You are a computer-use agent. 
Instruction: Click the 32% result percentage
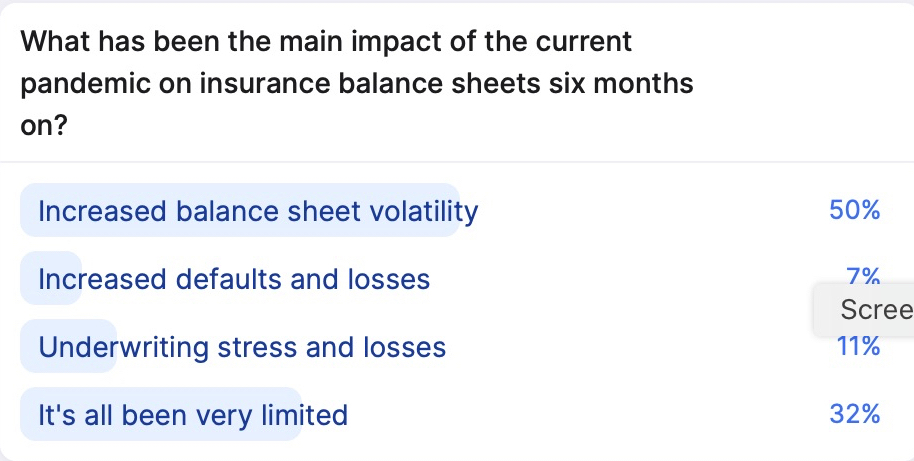point(854,414)
